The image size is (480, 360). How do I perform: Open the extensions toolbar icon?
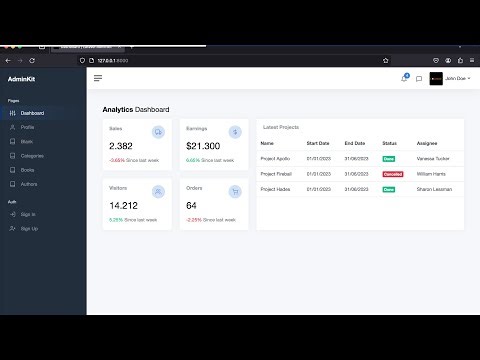pyautogui.click(x=460, y=61)
